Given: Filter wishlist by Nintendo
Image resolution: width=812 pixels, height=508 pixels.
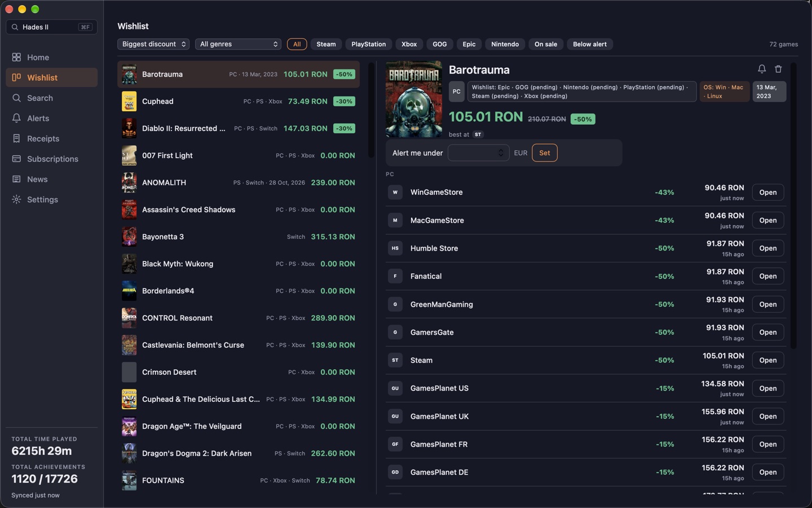Looking at the screenshot, I should click(x=505, y=44).
